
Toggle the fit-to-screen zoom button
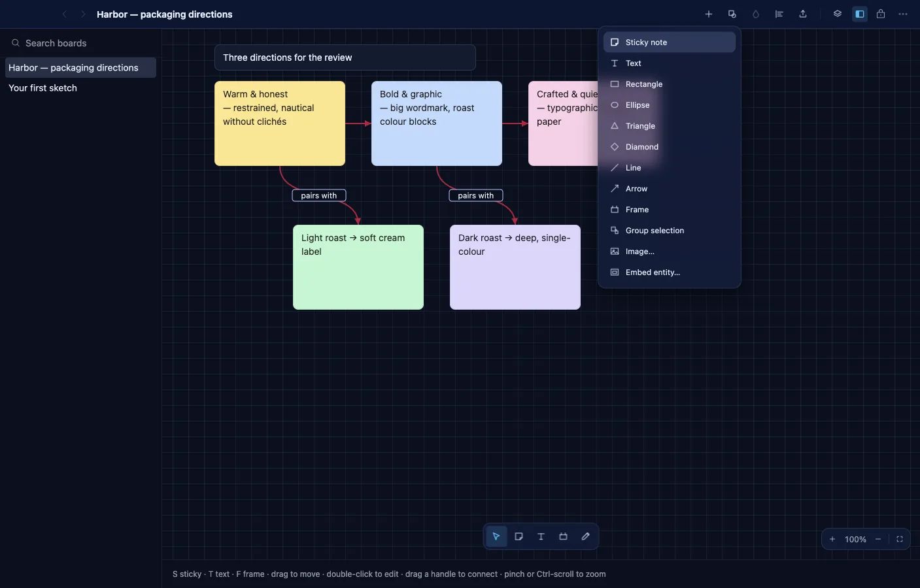tap(900, 539)
